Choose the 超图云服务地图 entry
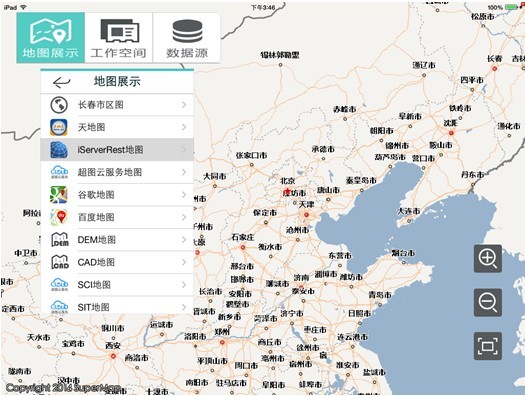This screenshot has width=525, height=396. (117, 172)
